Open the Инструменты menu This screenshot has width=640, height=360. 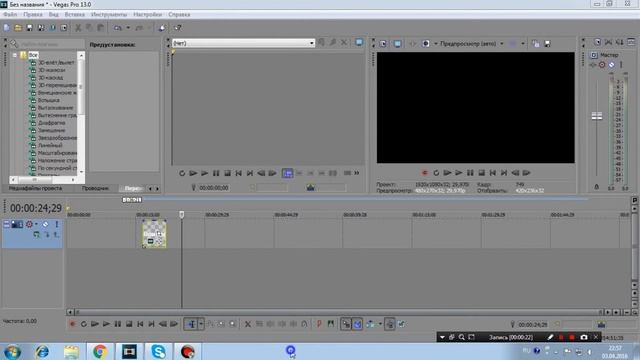coord(109,14)
